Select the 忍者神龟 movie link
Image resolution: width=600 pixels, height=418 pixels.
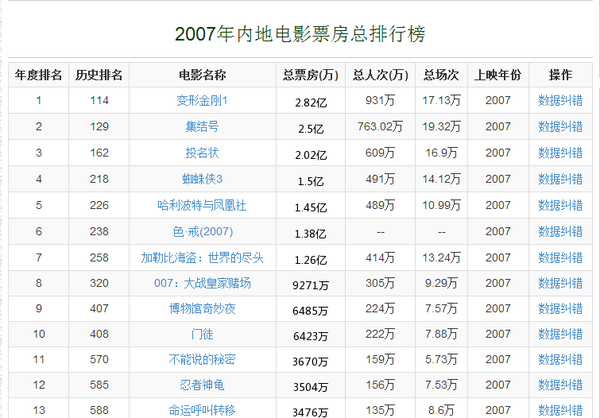point(202,385)
